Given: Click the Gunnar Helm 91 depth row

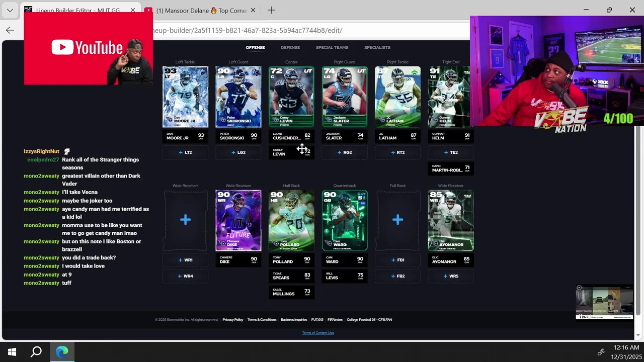Looking at the screenshot, I should (451, 136).
